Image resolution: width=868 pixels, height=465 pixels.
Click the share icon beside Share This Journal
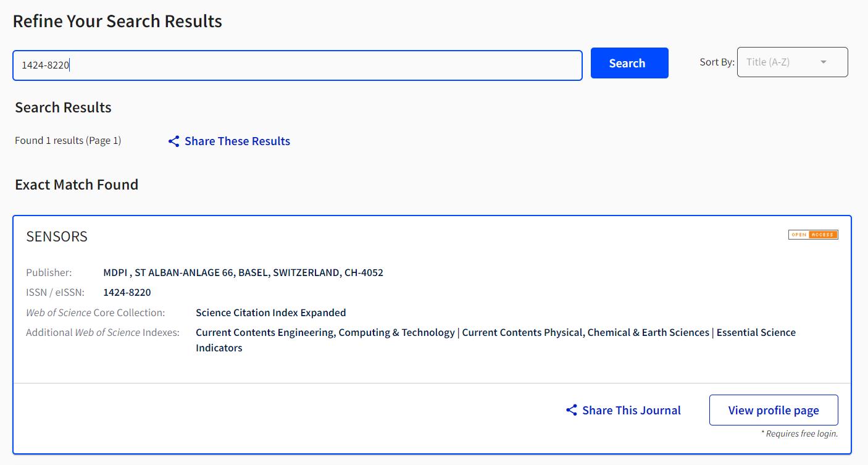tap(572, 410)
